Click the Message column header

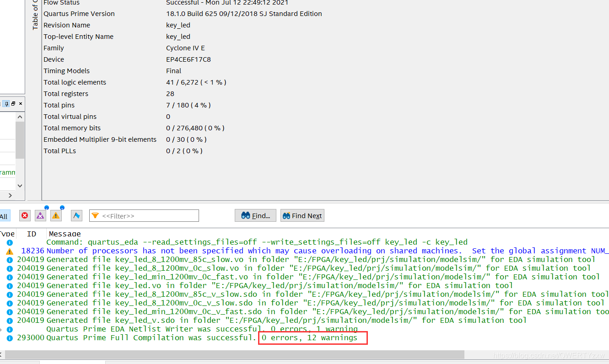click(x=65, y=234)
